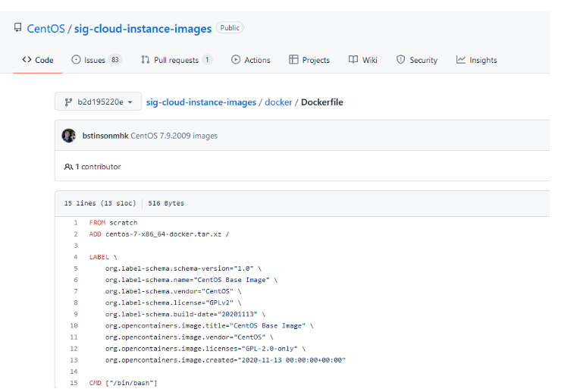Image resolution: width=577 pixels, height=392 pixels.
Task: Select line number 13
Action: [x=74, y=360]
